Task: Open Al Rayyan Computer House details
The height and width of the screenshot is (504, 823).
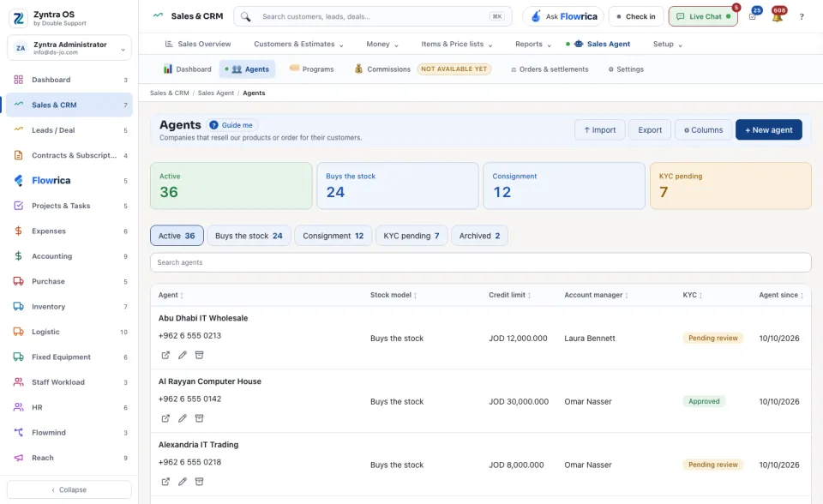Action: [x=165, y=418]
